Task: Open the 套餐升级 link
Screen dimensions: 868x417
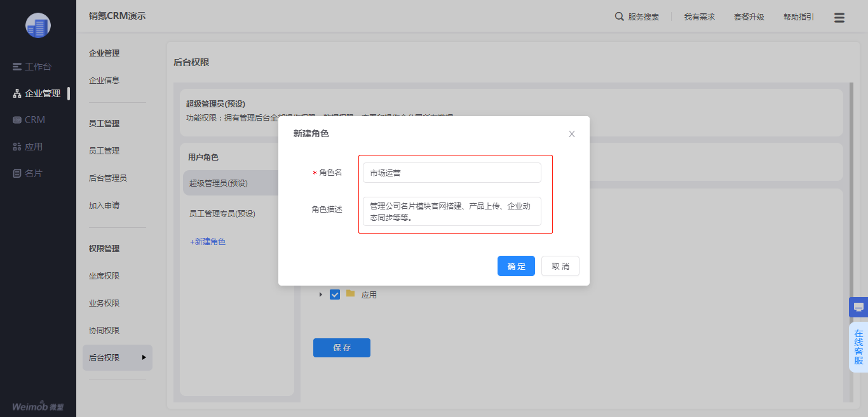Action: [x=749, y=17]
